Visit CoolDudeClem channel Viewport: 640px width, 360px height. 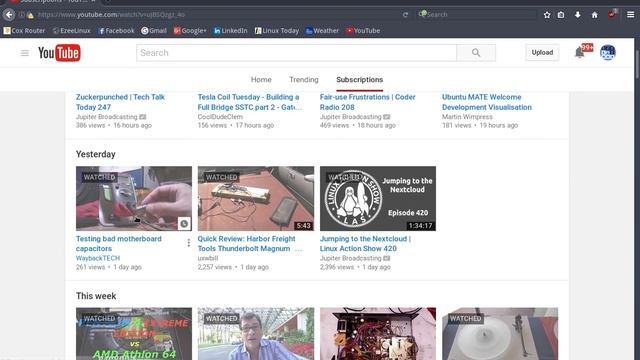[x=220, y=117]
